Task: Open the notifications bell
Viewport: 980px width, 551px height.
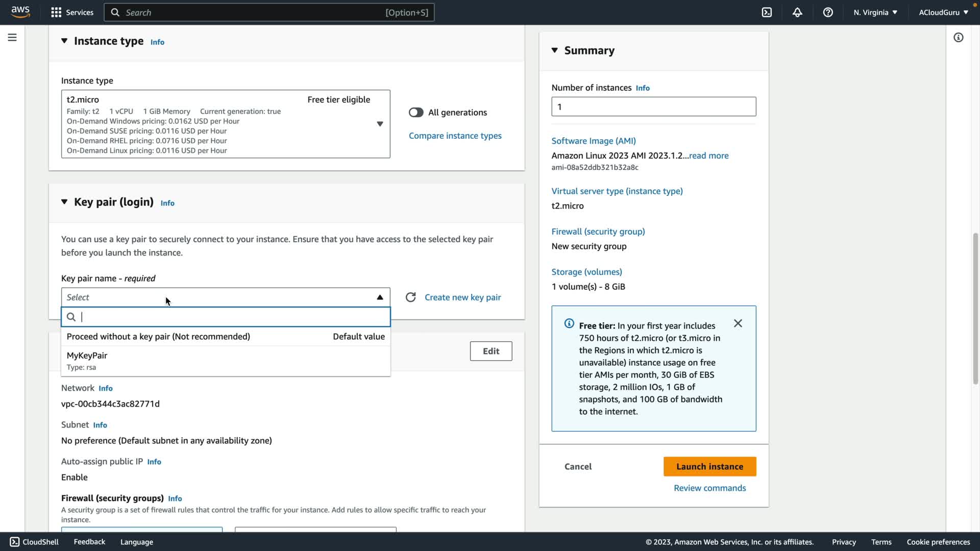Action: tap(797, 12)
